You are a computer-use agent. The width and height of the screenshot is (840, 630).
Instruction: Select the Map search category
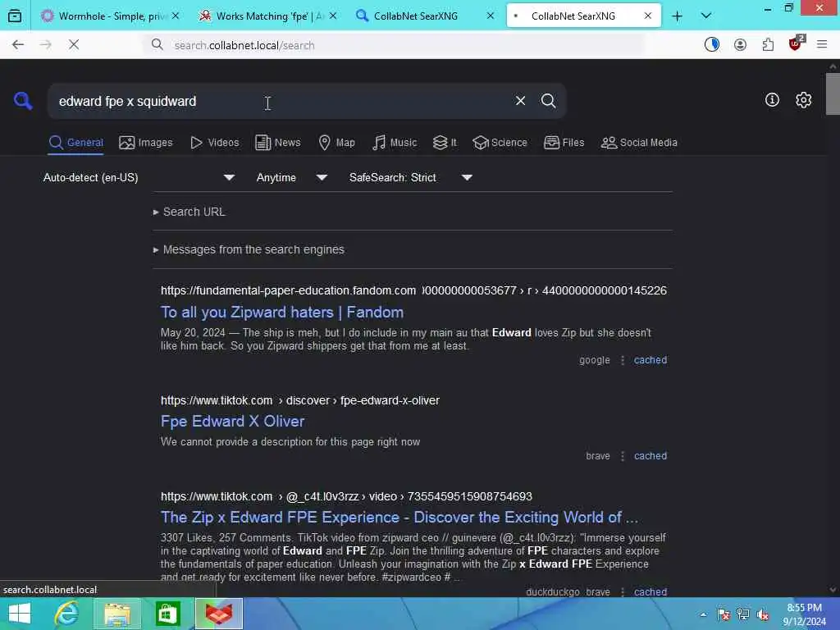pos(336,143)
